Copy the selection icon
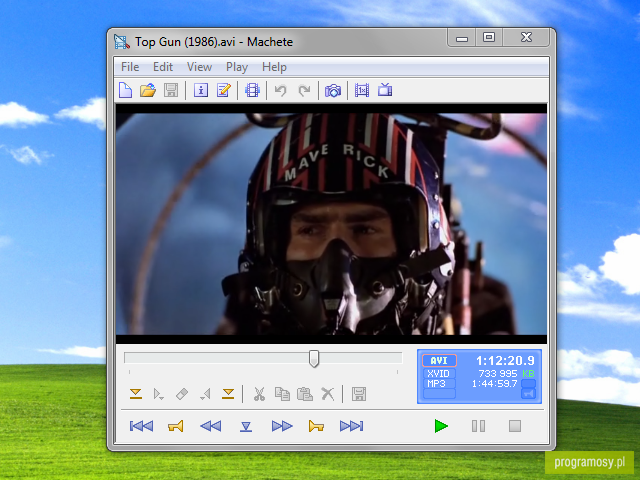 click(282, 394)
